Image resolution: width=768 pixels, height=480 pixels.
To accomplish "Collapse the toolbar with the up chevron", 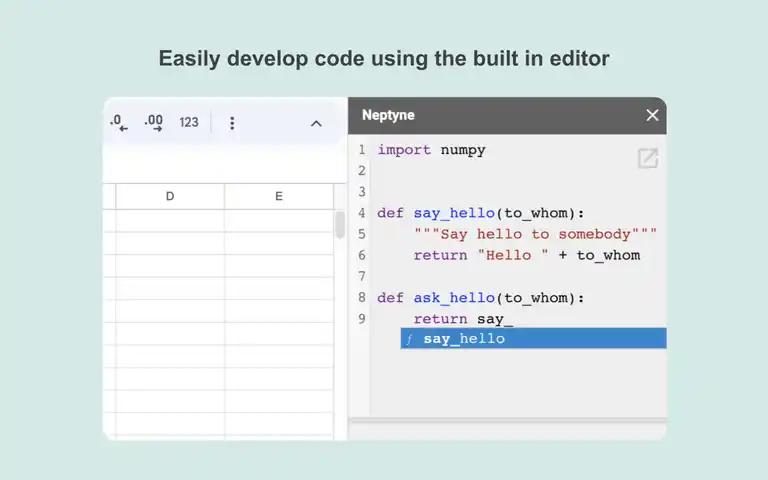I will coord(316,123).
